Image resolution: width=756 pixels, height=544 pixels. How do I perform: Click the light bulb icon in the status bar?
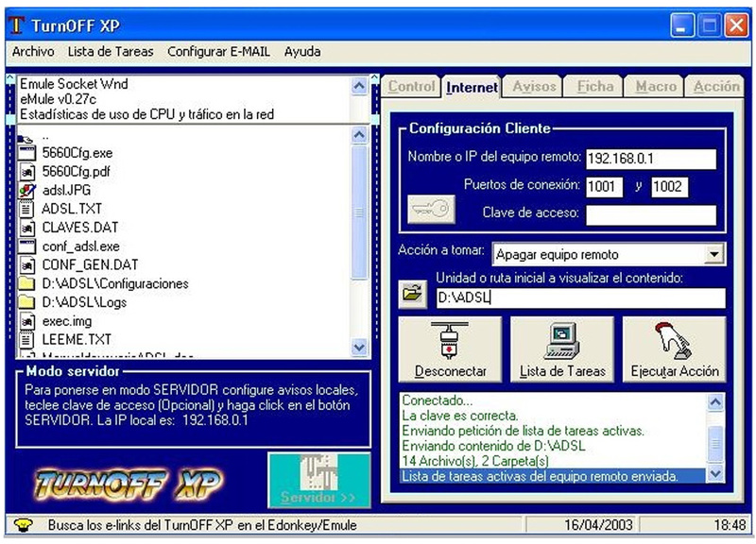click(23, 525)
